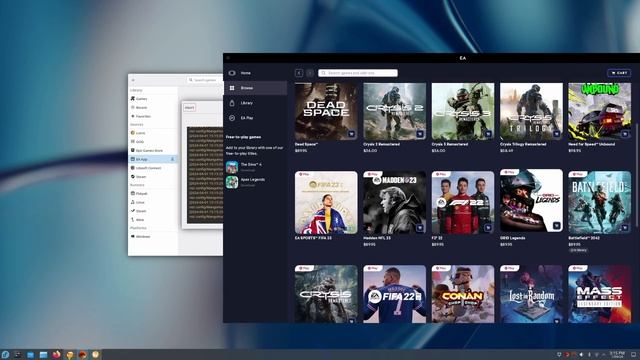The height and width of the screenshot is (360, 640).
Task: Click the icon right of EA App in Lutris
Action: pos(173,159)
